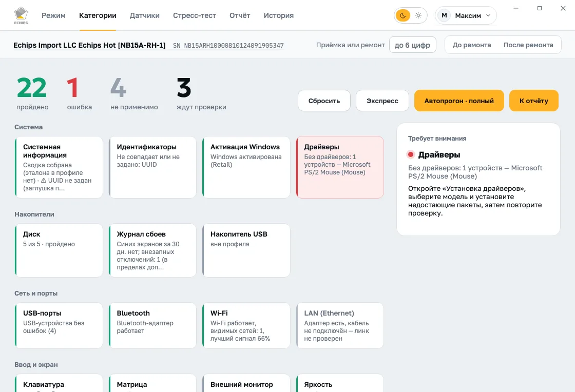Open the Журнал сбоев card
This screenshot has height=392, width=575.
[x=152, y=250]
